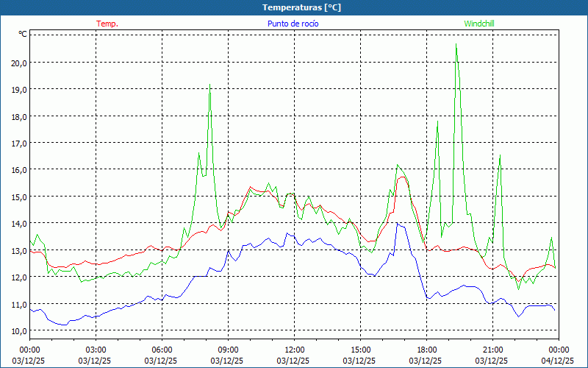Image resolution: width=588 pixels, height=368 pixels.
Task: Click the green Windchill spike just after 21:00
Action: click(500, 156)
